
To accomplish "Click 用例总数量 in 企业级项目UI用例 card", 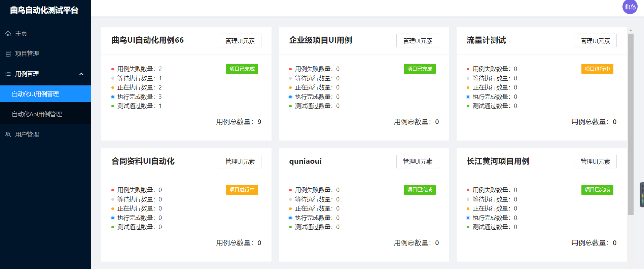I will click(416, 122).
